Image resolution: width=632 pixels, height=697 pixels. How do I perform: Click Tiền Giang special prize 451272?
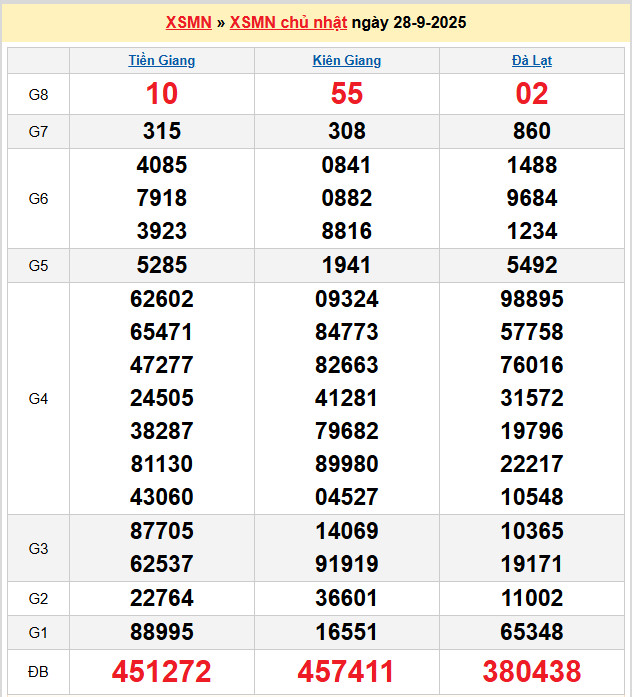click(162, 671)
